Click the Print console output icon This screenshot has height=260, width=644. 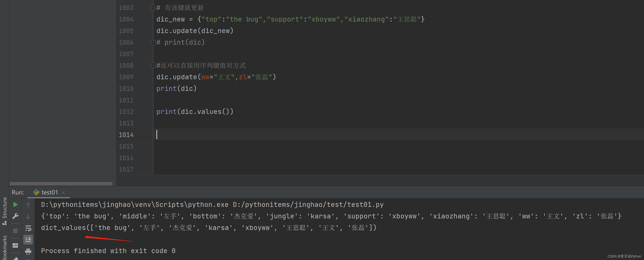click(x=28, y=251)
